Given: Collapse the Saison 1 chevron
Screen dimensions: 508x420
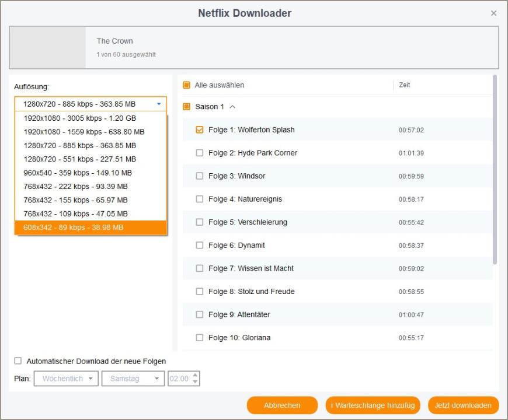Looking at the screenshot, I should (x=232, y=107).
